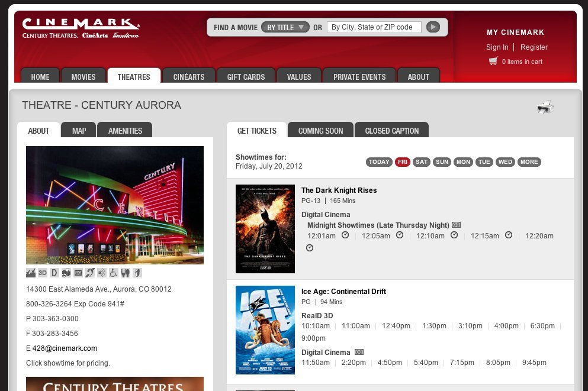Select the SAT showtime day button
The height and width of the screenshot is (391, 588).
421,161
